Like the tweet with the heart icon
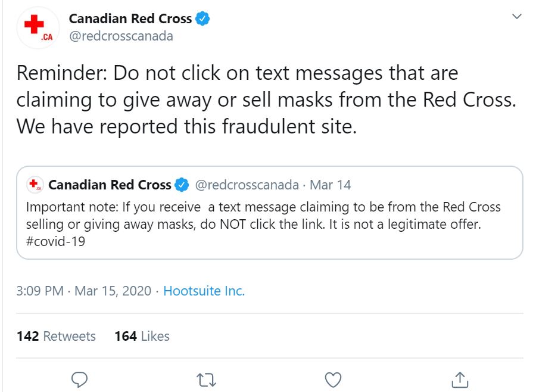 click(333, 379)
